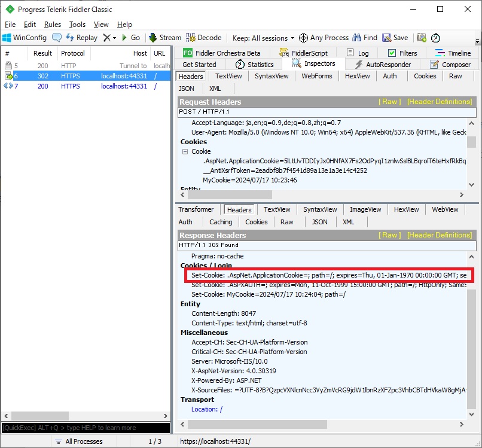
Task: Click session list scroll right arrow
Action: [x=166, y=416]
